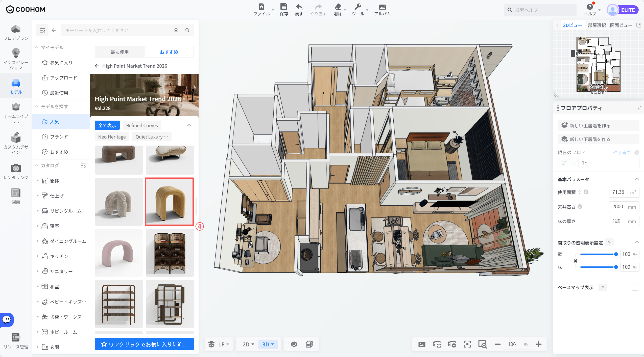Select the yellow arched stool thumbnail
Image resolution: width=644 pixels, height=357 pixels.
click(170, 202)
